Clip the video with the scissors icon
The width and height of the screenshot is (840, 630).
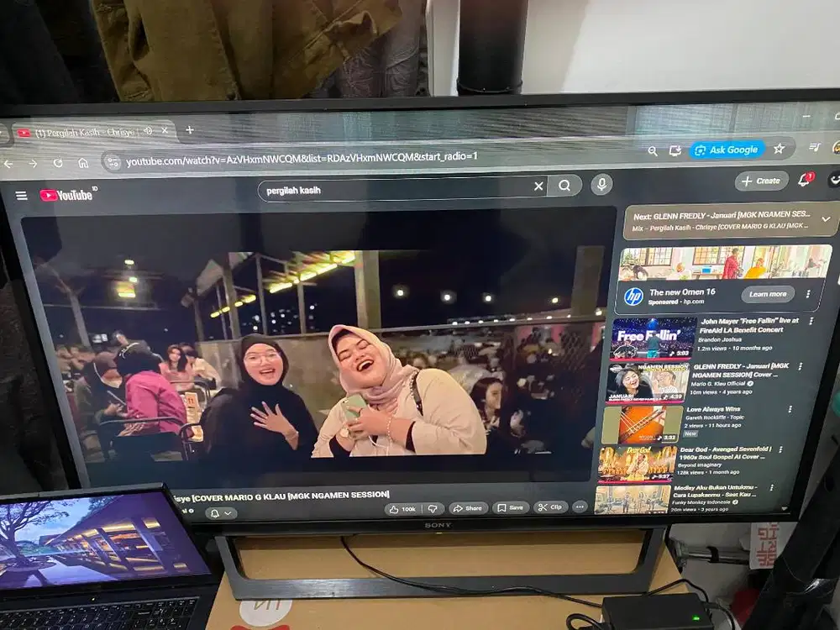pyautogui.click(x=549, y=507)
